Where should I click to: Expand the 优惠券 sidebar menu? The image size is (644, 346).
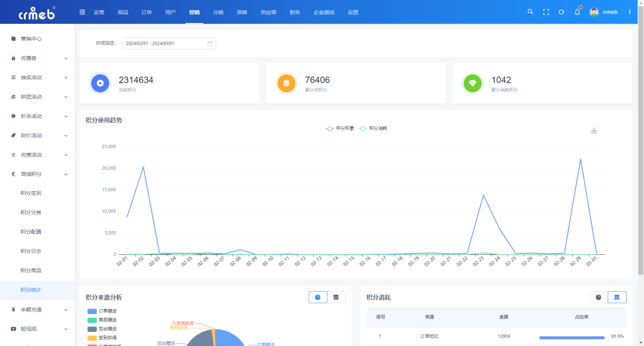pyautogui.click(x=37, y=58)
